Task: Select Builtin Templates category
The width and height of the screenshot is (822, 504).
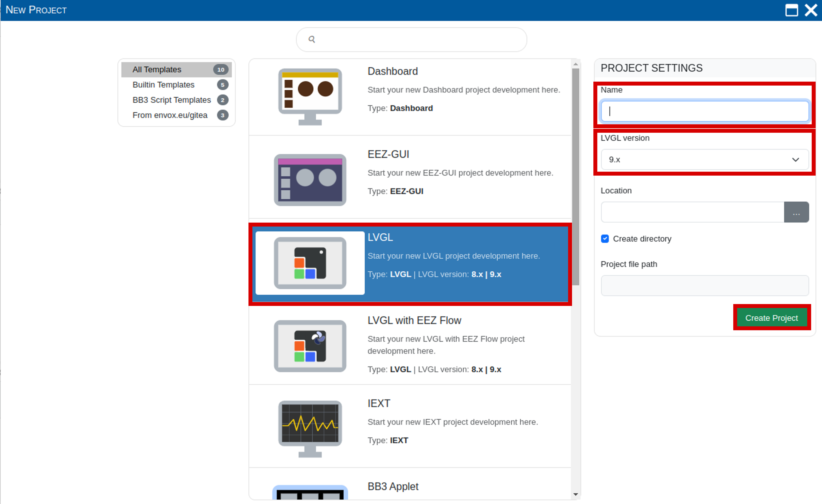Action: [x=176, y=85]
